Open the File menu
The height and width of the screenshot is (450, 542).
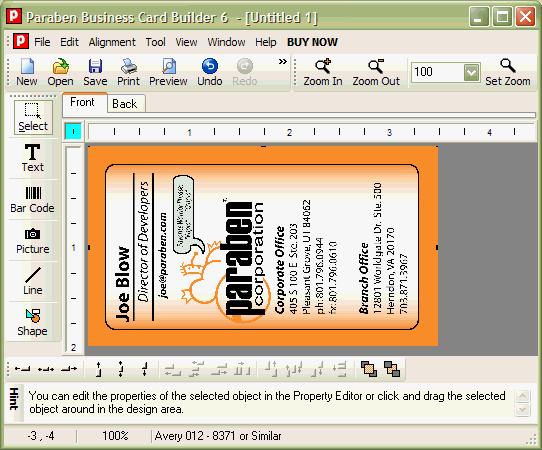[x=42, y=42]
